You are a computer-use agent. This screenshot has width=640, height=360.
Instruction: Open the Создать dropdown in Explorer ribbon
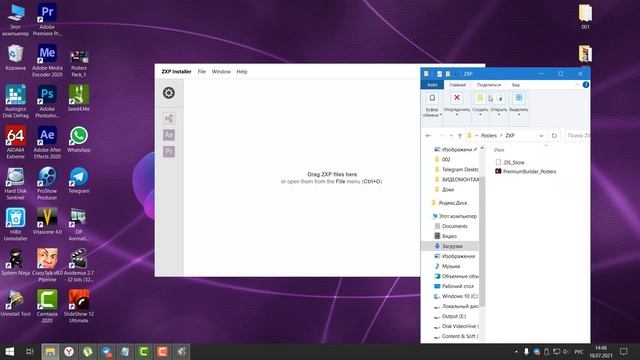coord(480,104)
